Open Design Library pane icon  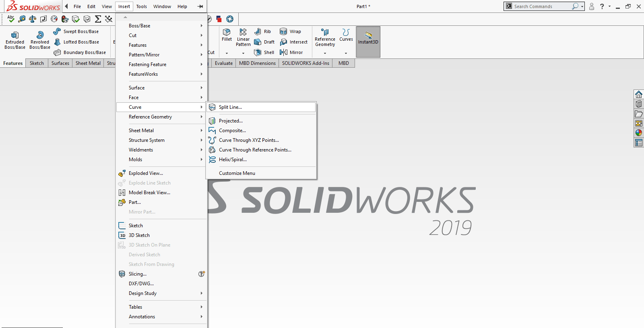click(x=639, y=104)
